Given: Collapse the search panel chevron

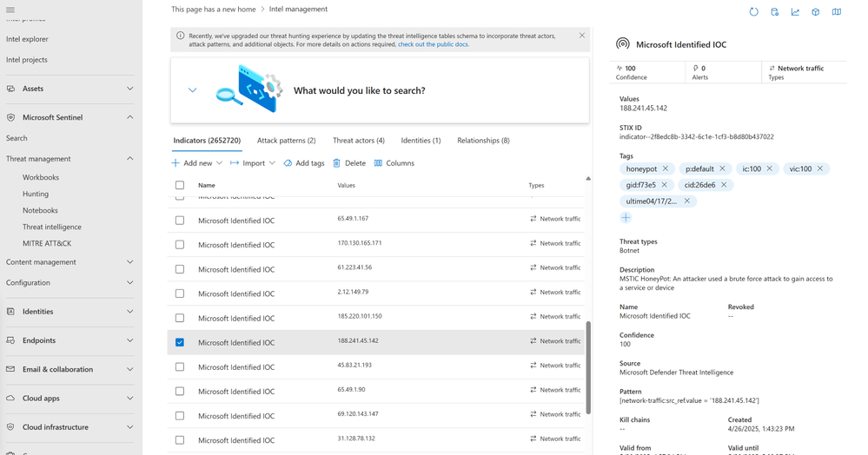Looking at the screenshot, I should pyautogui.click(x=192, y=90).
